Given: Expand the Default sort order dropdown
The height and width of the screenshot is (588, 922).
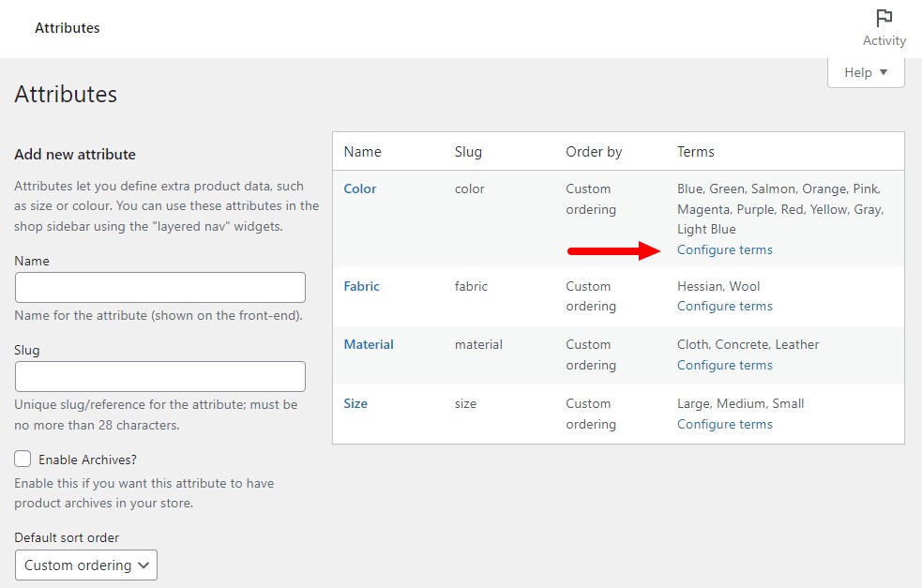Looking at the screenshot, I should click(x=85, y=565).
